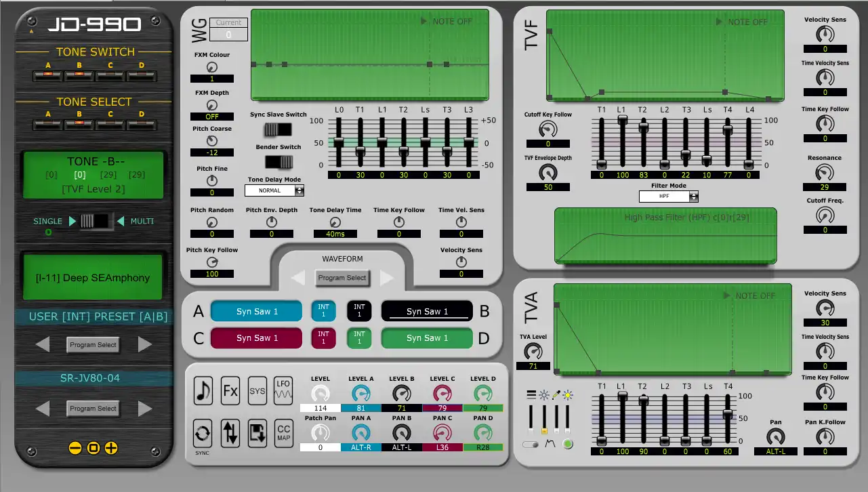Open the note settings page icon
The width and height of the screenshot is (868, 492).
click(203, 391)
